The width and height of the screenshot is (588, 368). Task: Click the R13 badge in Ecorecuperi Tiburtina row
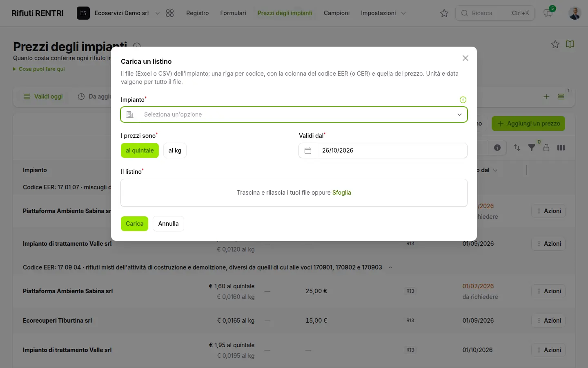(410, 321)
